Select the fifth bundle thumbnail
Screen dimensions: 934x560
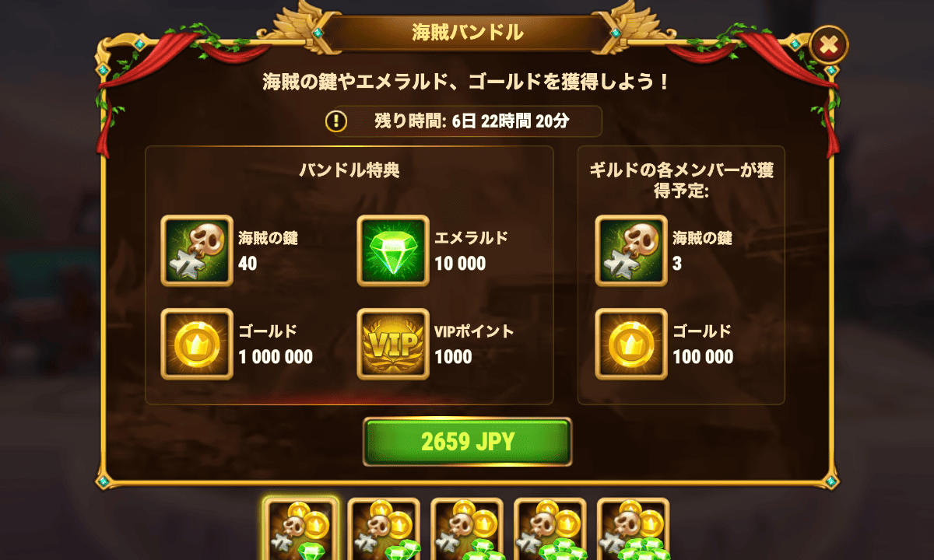pyautogui.click(x=633, y=529)
